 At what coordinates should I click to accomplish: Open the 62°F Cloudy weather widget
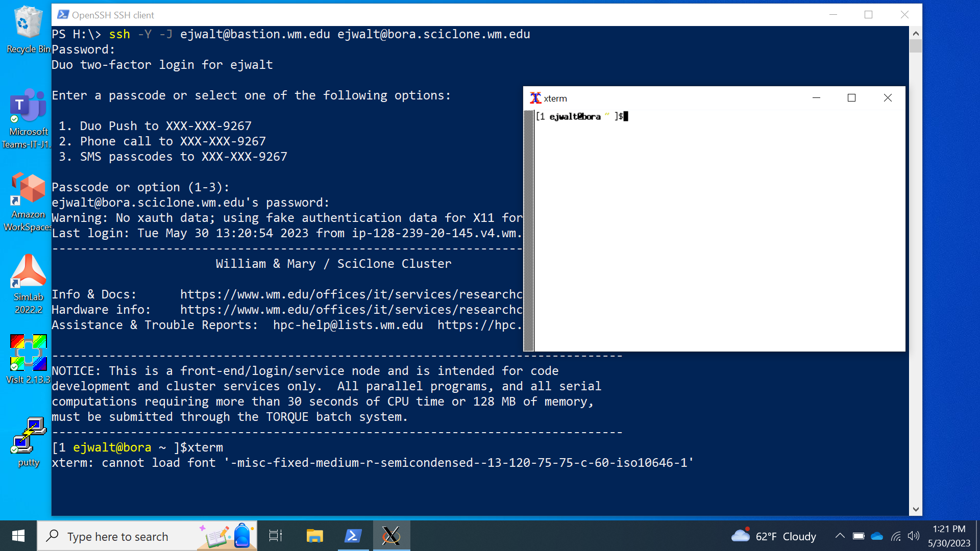[x=774, y=536]
